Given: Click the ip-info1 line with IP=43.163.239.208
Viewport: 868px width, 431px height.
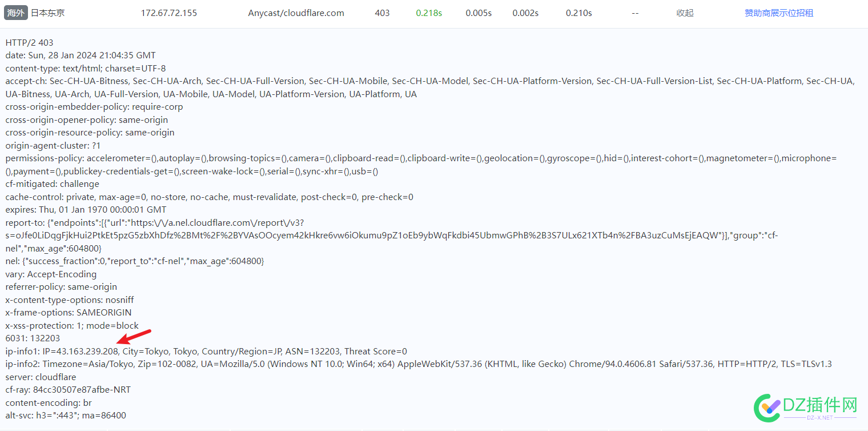Looking at the screenshot, I should (x=206, y=352).
